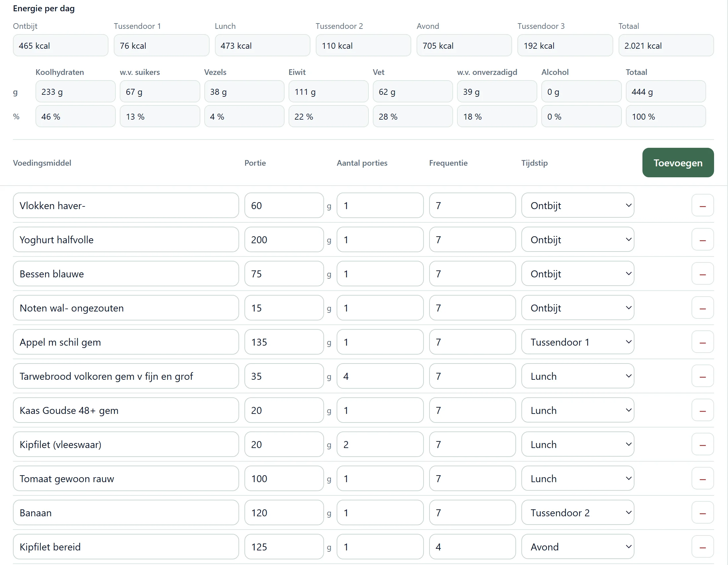Screen dimensions: 728x565
Task: Remove the Tarwebrood volkoren row
Action: coord(702,376)
